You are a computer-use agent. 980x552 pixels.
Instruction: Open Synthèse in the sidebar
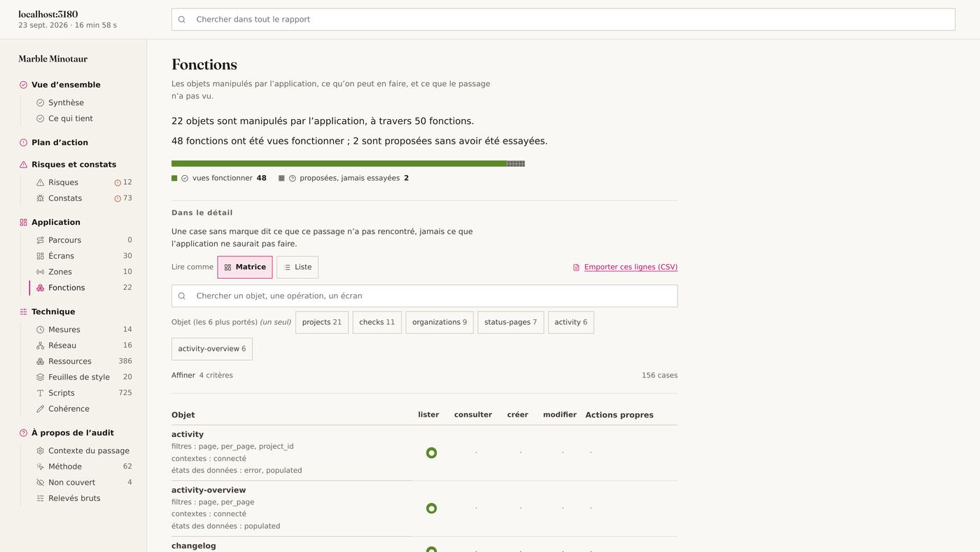click(x=66, y=103)
